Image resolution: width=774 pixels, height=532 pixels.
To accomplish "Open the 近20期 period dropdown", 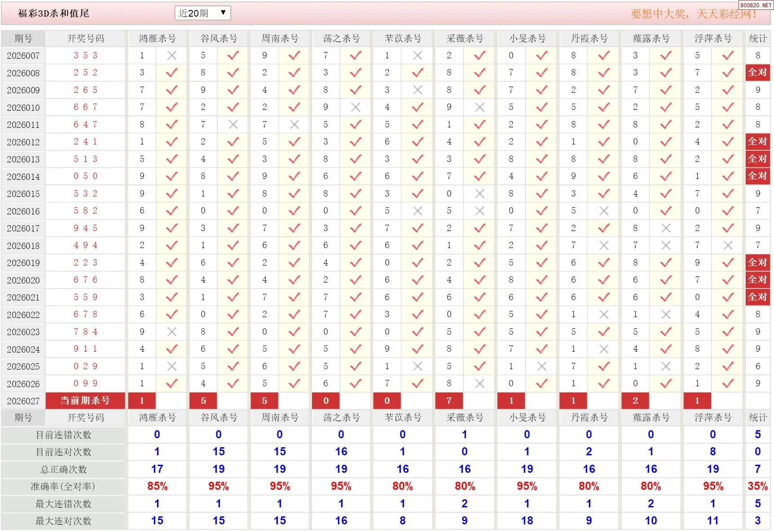I will (x=202, y=13).
